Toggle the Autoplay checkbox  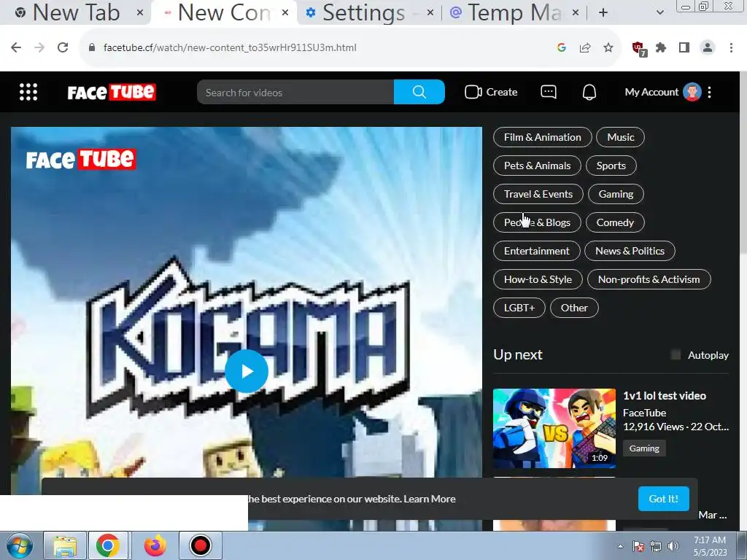[676, 355]
